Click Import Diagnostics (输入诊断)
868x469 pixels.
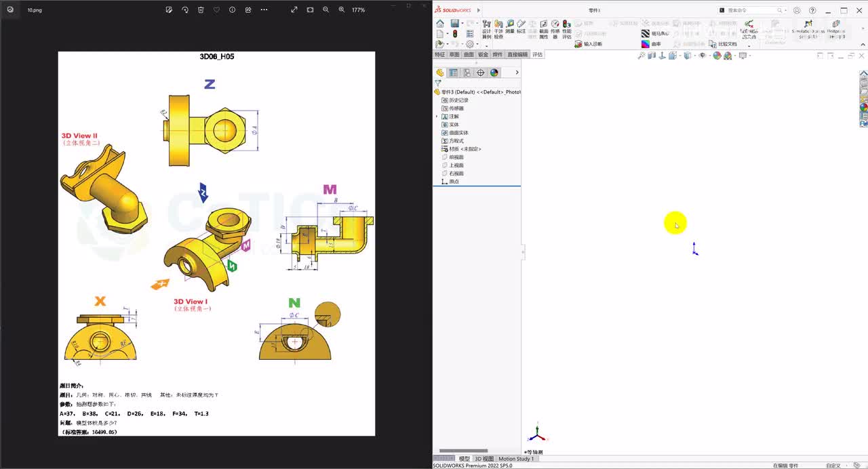coord(588,44)
